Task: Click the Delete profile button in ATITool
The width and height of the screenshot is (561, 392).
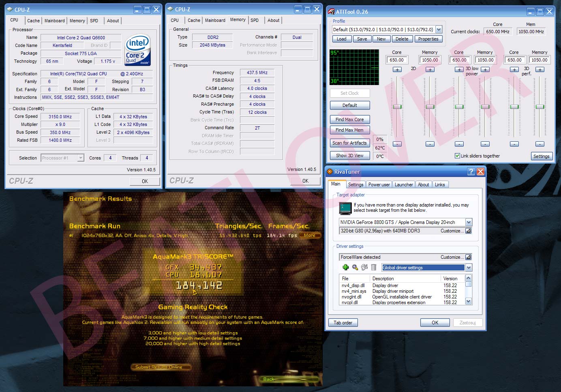Action: [x=402, y=39]
